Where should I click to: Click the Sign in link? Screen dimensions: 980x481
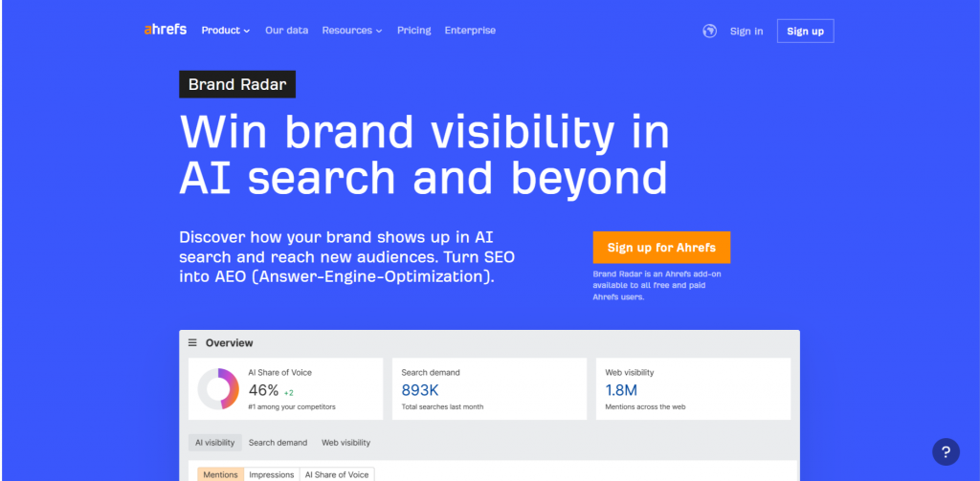(746, 32)
